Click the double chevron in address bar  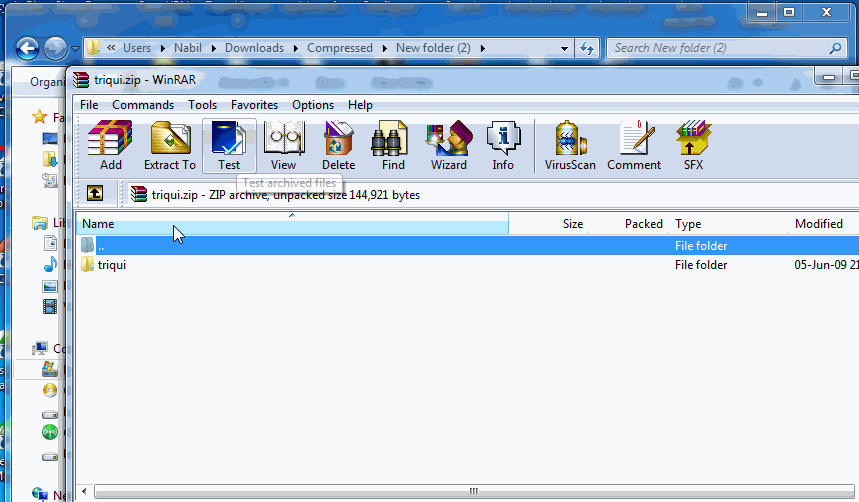coord(111,48)
